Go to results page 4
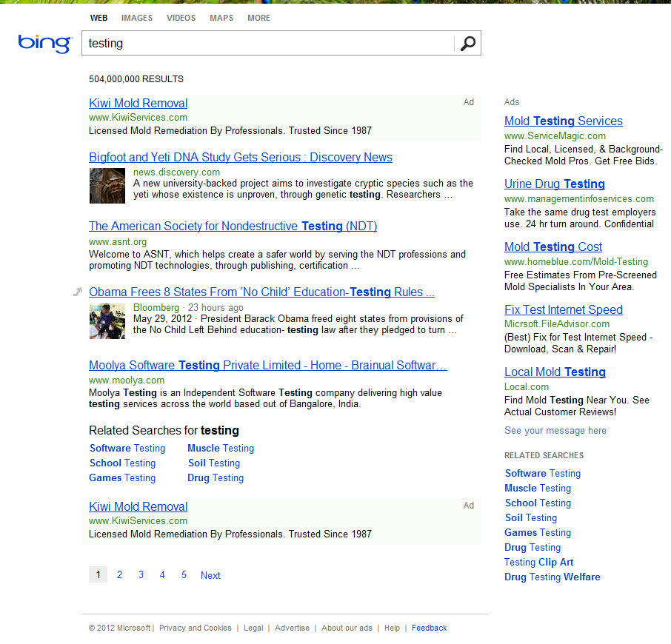The width and height of the screenshot is (671, 644). pyautogui.click(x=162, y=574)
